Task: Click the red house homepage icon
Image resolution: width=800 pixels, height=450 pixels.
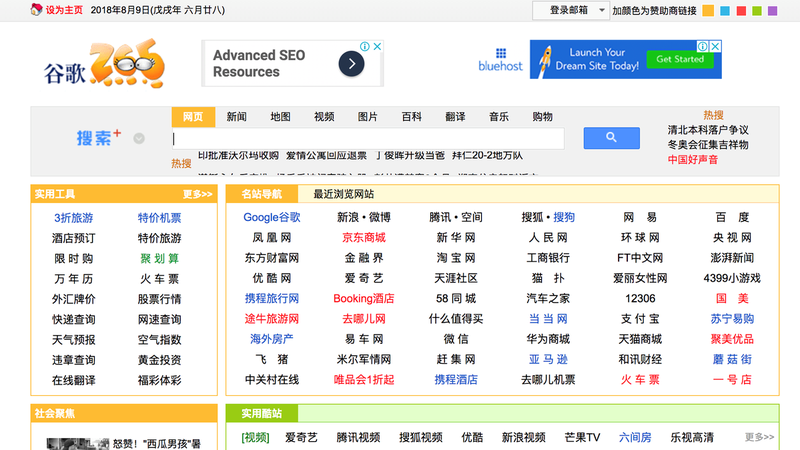Action: tap(36, 10)
